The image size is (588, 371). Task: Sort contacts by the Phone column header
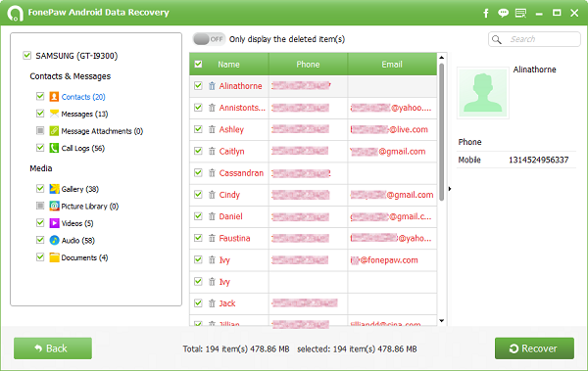308,64
